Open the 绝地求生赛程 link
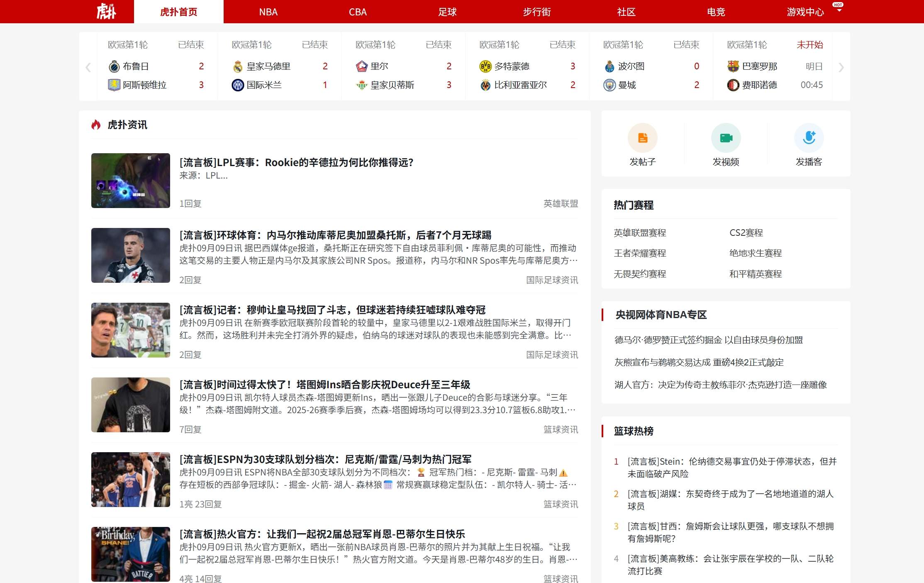 (x=756, y=253)
